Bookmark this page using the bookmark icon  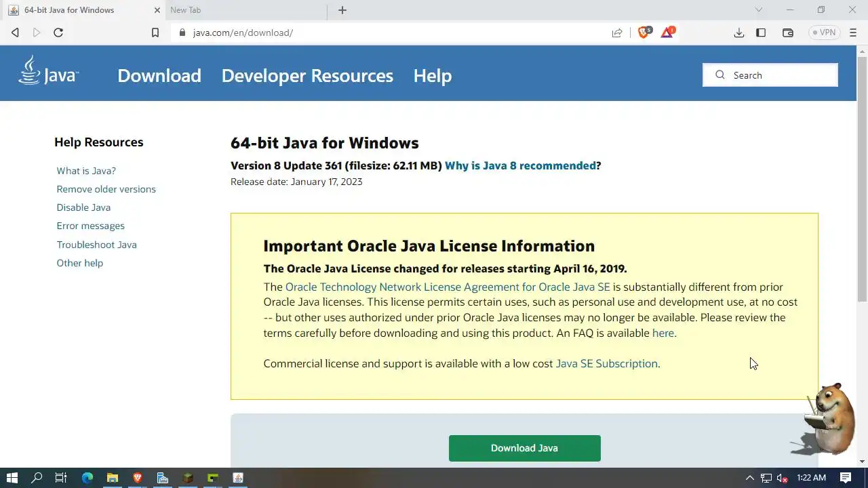pyautogui.click(x=155, y=33)
